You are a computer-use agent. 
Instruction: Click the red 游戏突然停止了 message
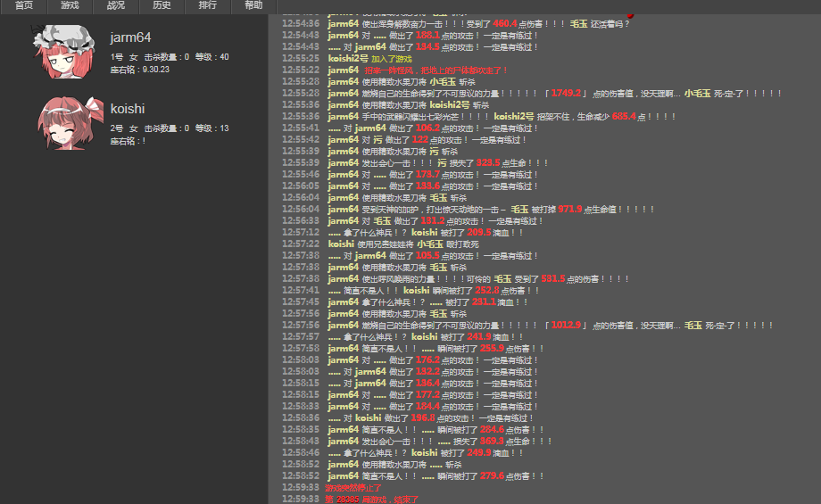click(353, 488)
